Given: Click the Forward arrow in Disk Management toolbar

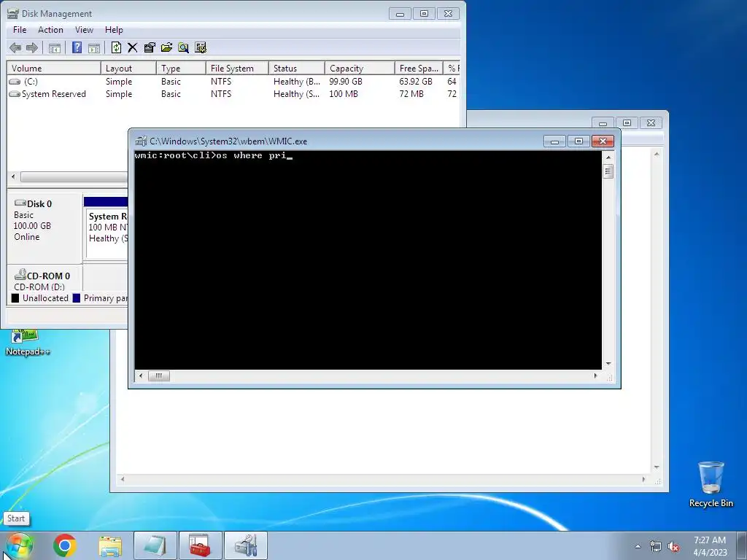Looking at the screenshot, I should coord(32,47).
